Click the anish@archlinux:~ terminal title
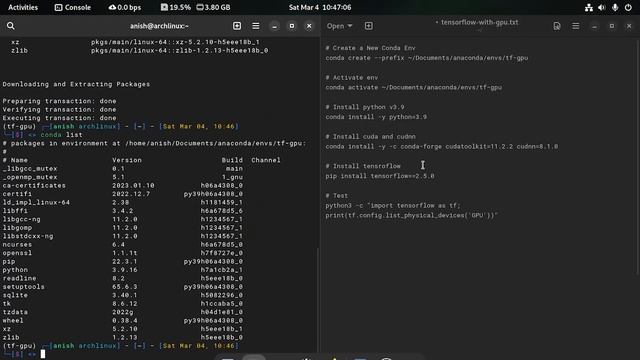Viewport: 640px width, 360px height. 159,26
